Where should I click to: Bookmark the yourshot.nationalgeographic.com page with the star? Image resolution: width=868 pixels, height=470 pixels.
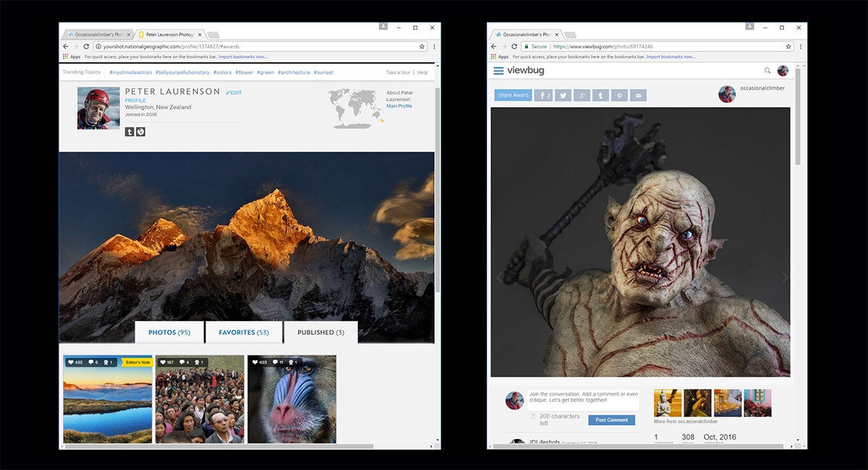(422, 46)
